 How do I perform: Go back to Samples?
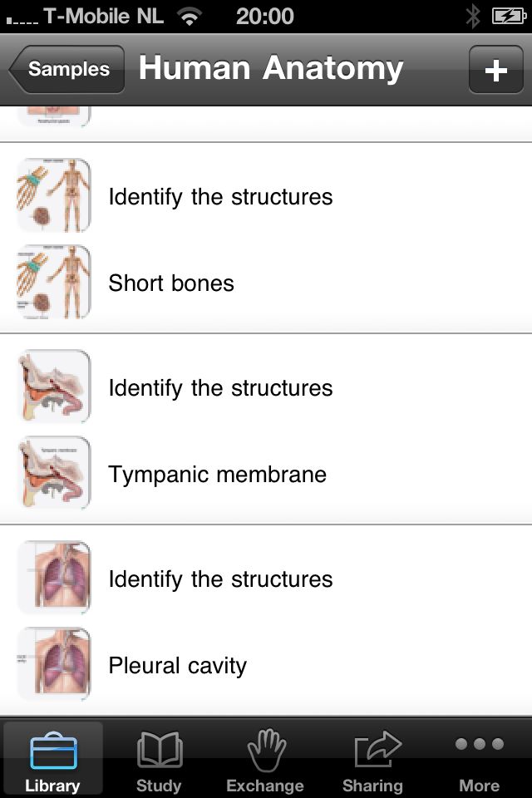(68, 70)
